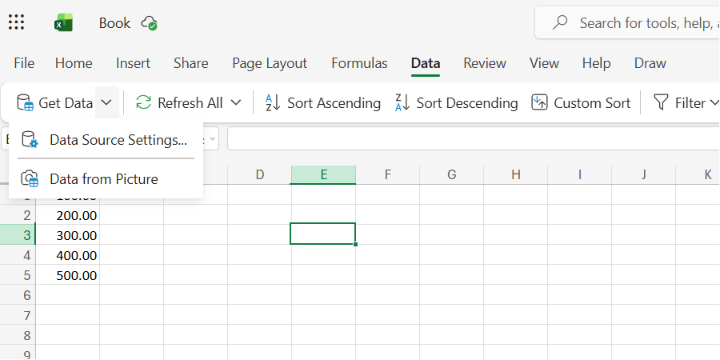
Task: Select the Data tab
Action: [426, 63]
